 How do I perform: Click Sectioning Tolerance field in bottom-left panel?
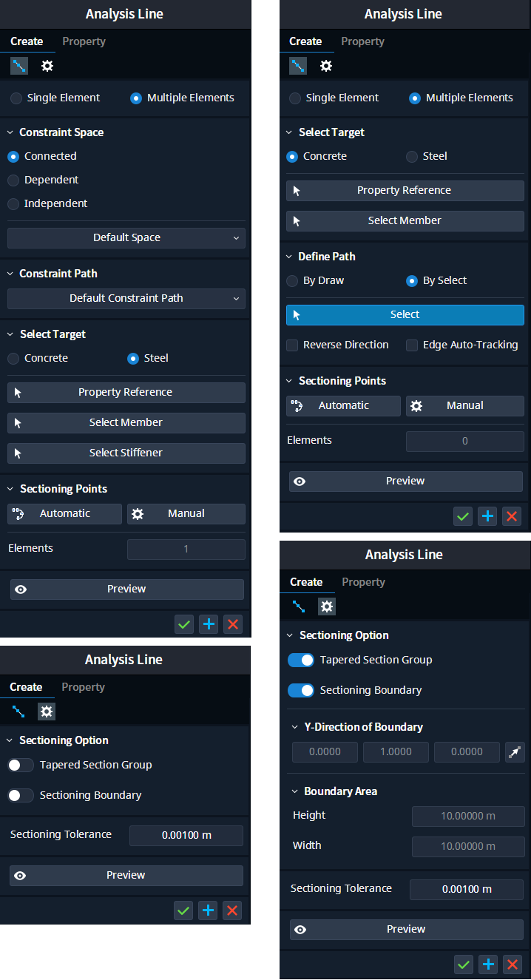pos(186,836)
